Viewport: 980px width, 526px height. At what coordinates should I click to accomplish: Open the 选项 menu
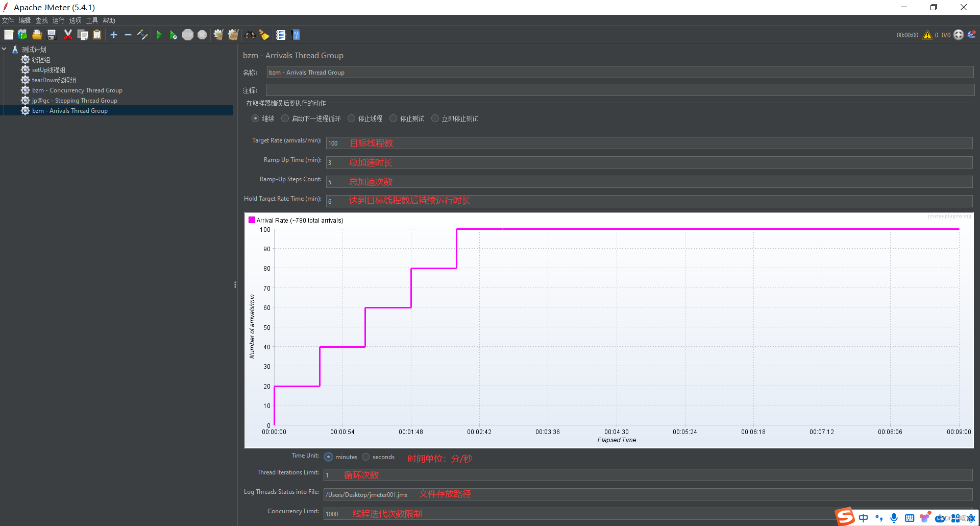click(75, 20)
